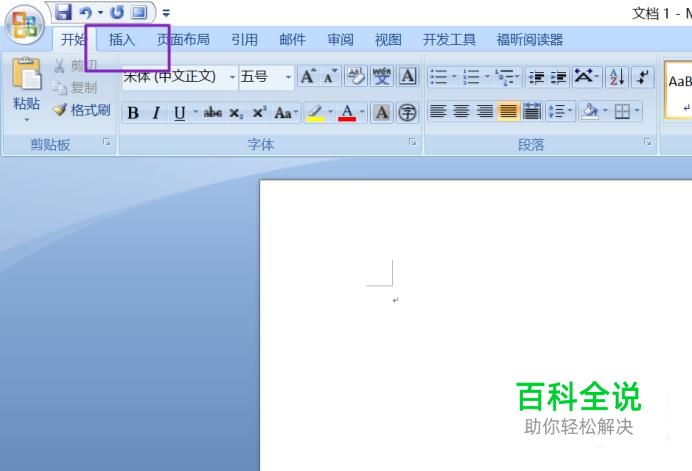Customize the Quick Access toolbar

pyautogui.click(x=166, y=13)
